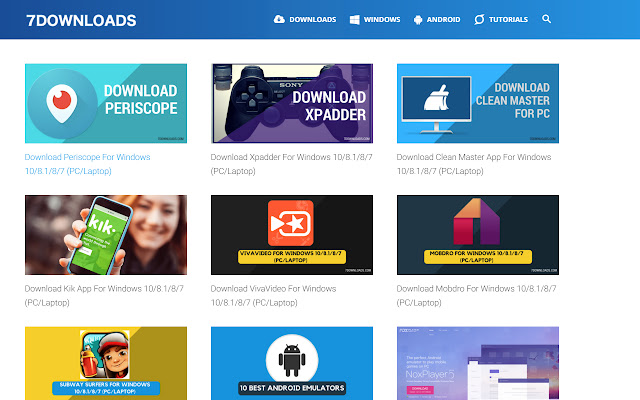Image resolution: width=640 pixels, height=400 pixels.
Task: Open the Kik phone photo thumbnail
Action: (106, 235)
